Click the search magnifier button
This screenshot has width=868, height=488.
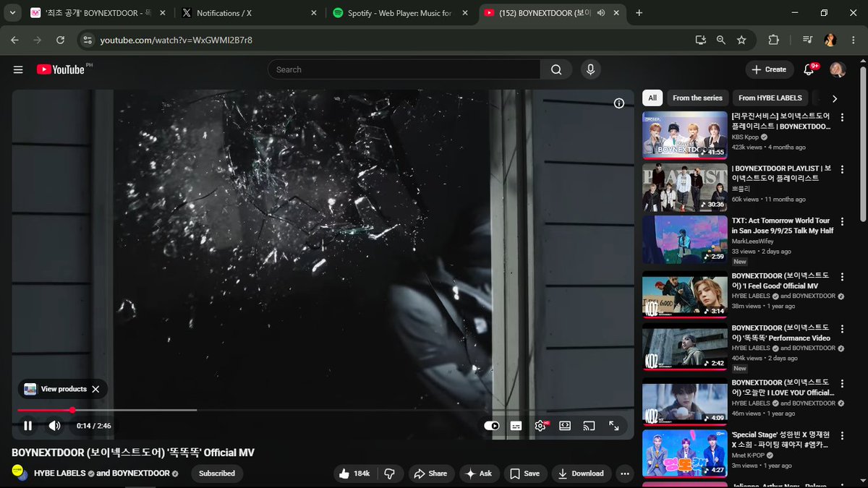click(556, 69)
